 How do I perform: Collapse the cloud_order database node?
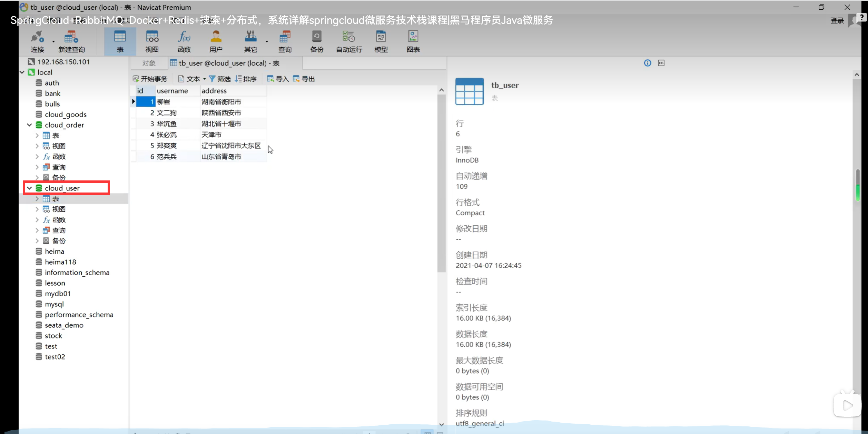(30, 125)
